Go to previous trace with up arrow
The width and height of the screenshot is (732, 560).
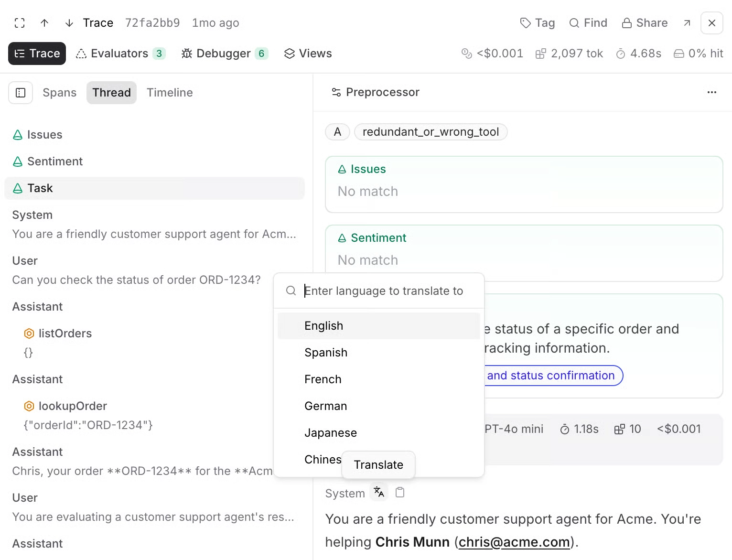click(44, 23)
